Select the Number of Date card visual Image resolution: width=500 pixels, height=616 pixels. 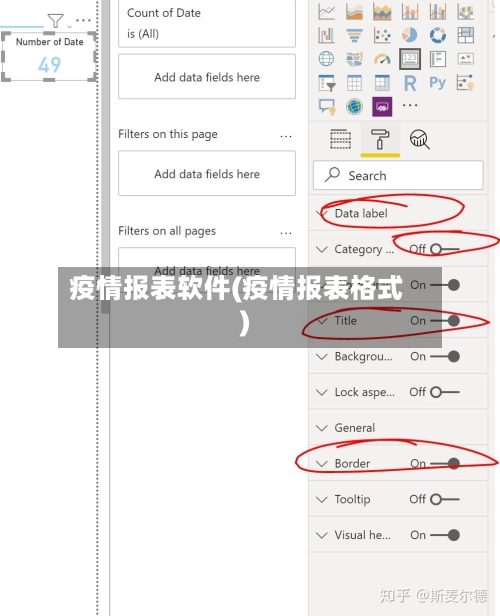click(49, 57)
